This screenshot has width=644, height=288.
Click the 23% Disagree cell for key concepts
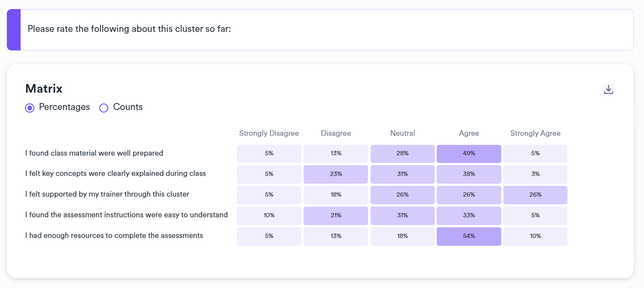point(335,174)
